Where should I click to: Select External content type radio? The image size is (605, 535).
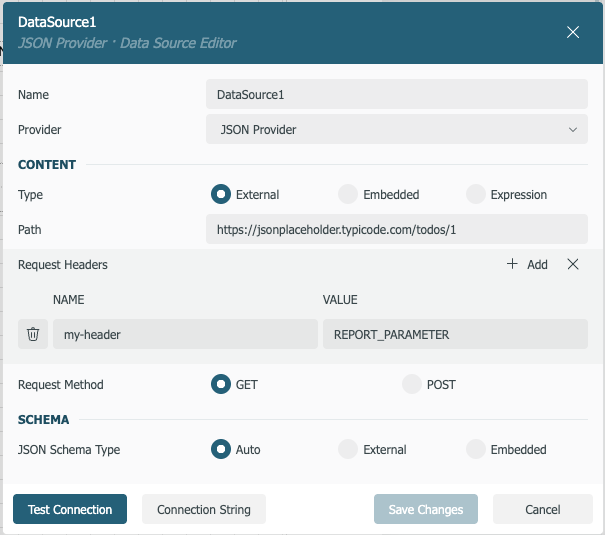221,195
